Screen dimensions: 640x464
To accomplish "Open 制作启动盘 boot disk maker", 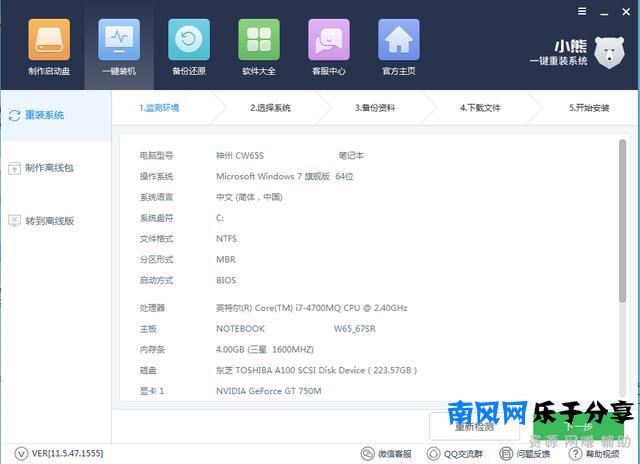I will click(x=49, y=47).
